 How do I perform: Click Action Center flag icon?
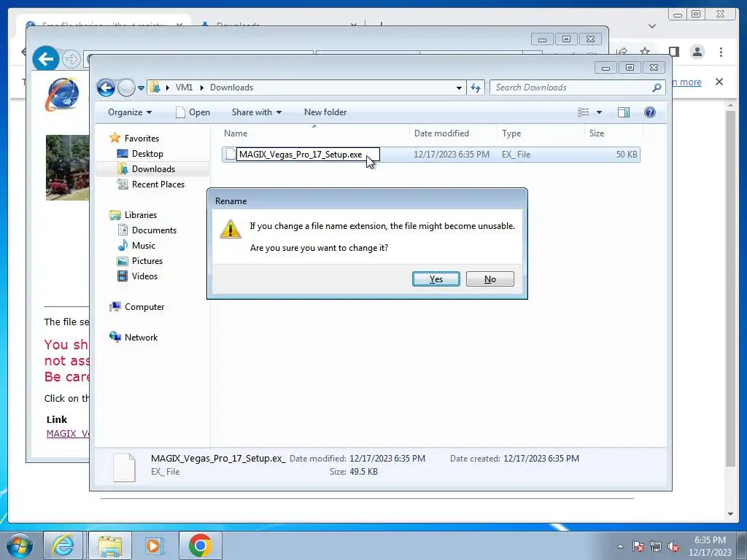(638, 546)
